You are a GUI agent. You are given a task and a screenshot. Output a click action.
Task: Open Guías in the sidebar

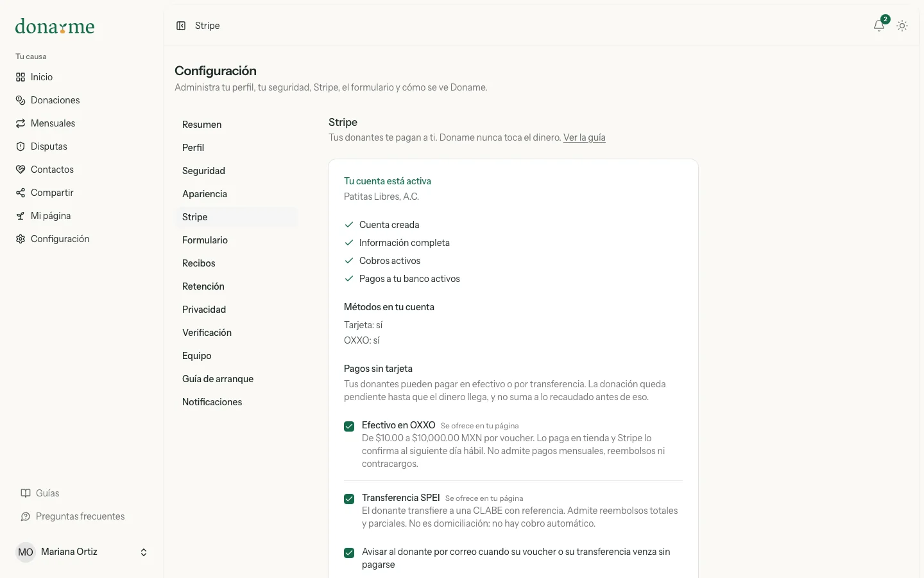tap(81, 493)
